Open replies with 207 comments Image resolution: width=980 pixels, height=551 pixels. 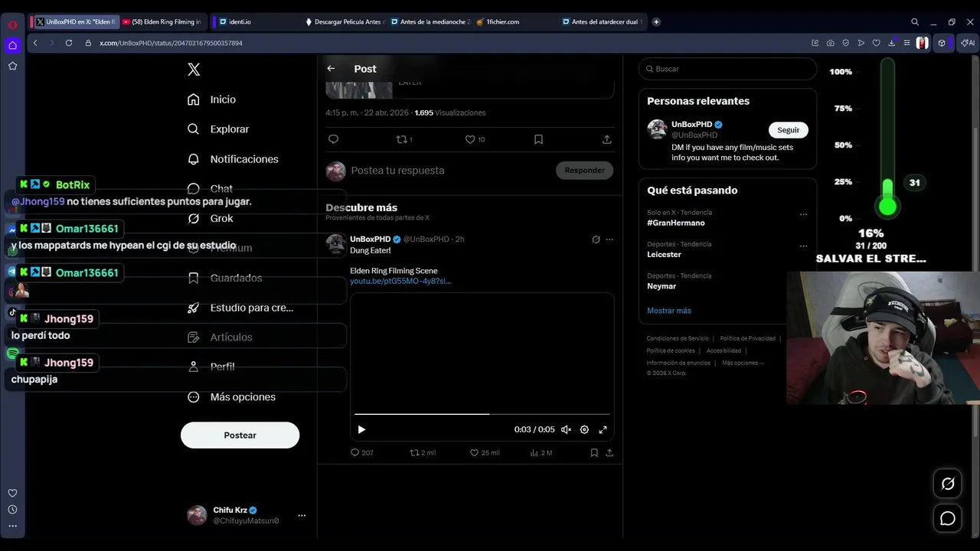click(361, 453)
